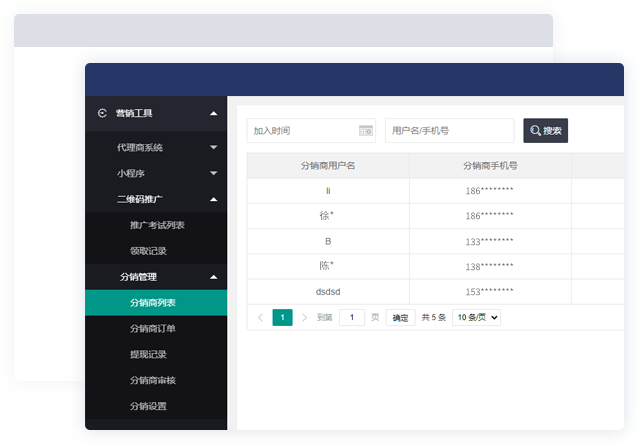Collapse the 二维码推广 submenu
640x446 pixels.
213,199
